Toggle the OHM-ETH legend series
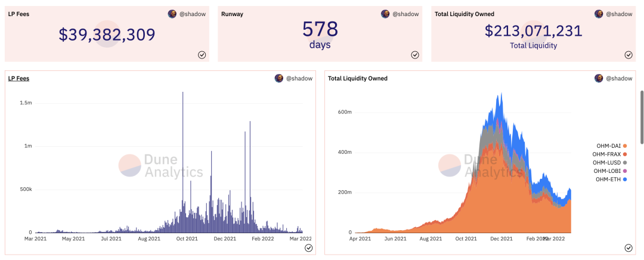The height and width of the screenshot is (260, 644). tap(611, 179)
